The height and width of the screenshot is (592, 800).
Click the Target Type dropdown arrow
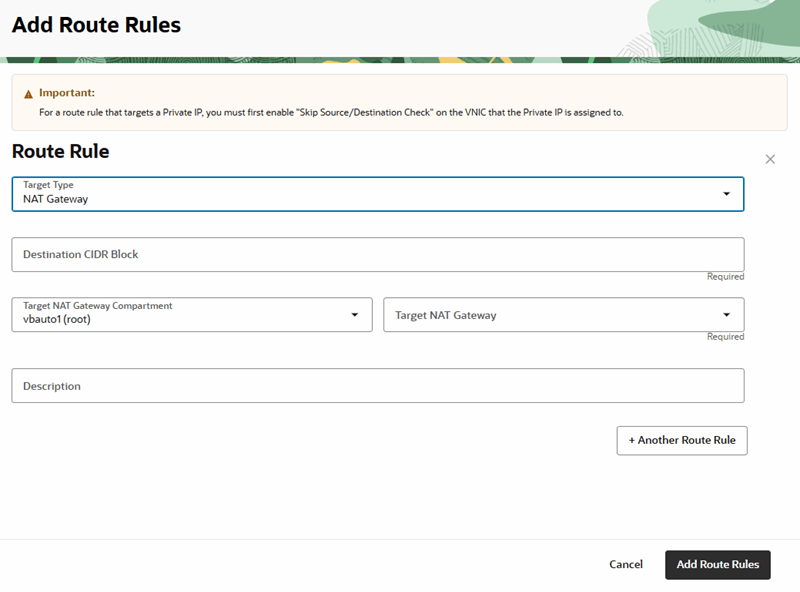729,193
